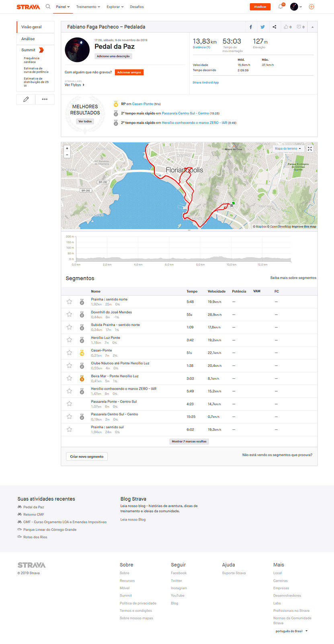
Task: Open Saiba mais sobre segmentos link
Action: coord(293,278)
